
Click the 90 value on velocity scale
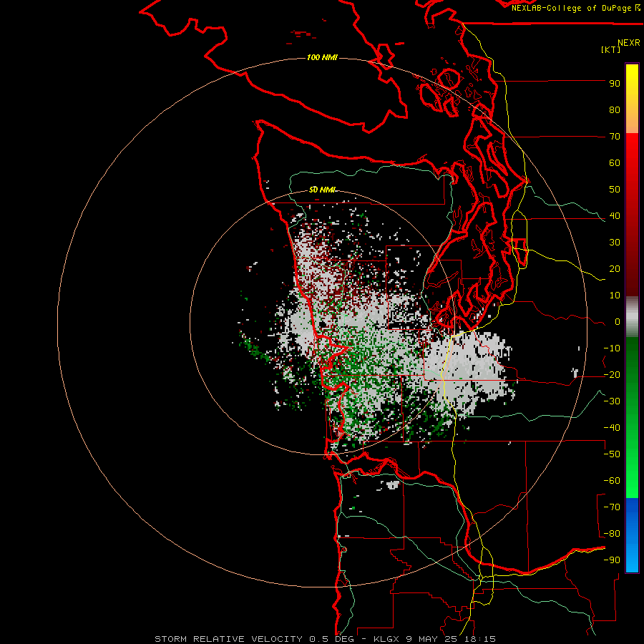[x=615, y=84]
